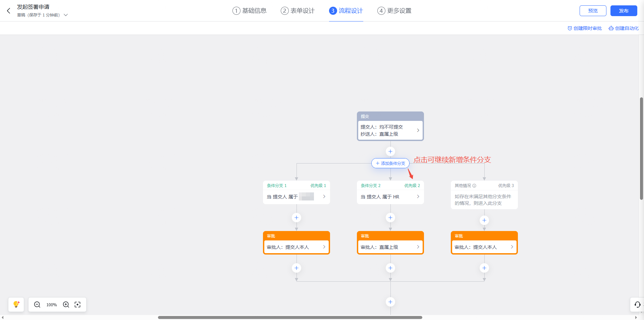Zoom out the flow canvas

(x=37, y=305)
